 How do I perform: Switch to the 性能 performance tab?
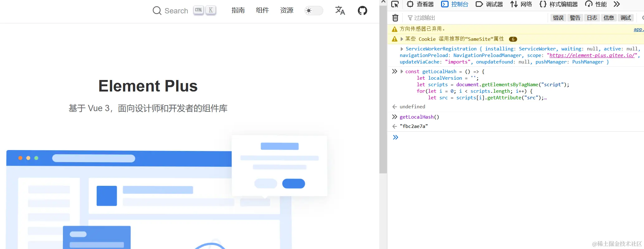pos(596,4)
